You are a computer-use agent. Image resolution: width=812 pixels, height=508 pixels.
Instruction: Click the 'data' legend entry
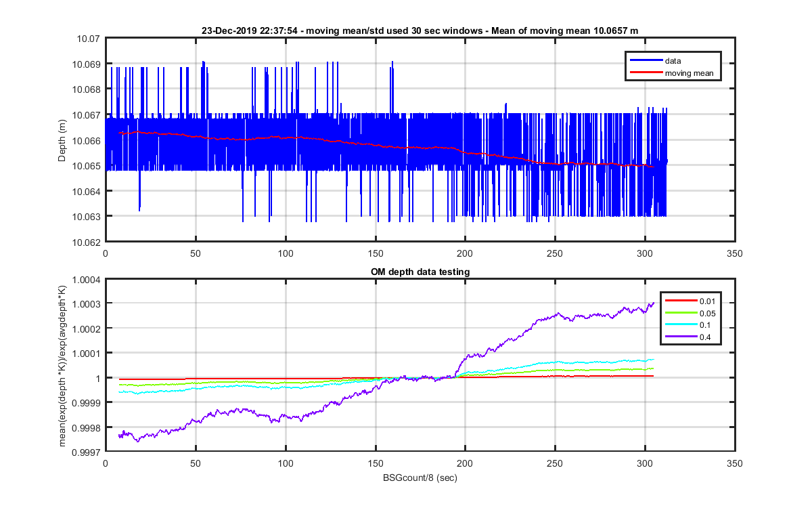[673, 60]
